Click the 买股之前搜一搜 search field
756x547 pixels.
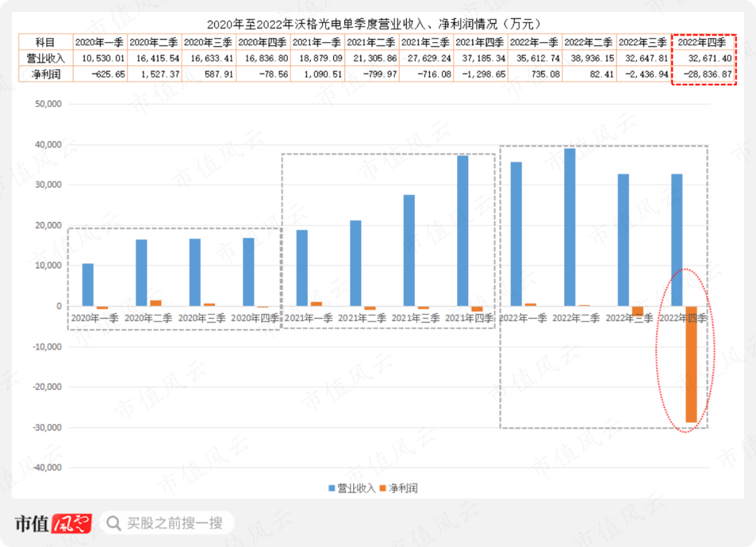pyautogui.click(x=167, y=523)
